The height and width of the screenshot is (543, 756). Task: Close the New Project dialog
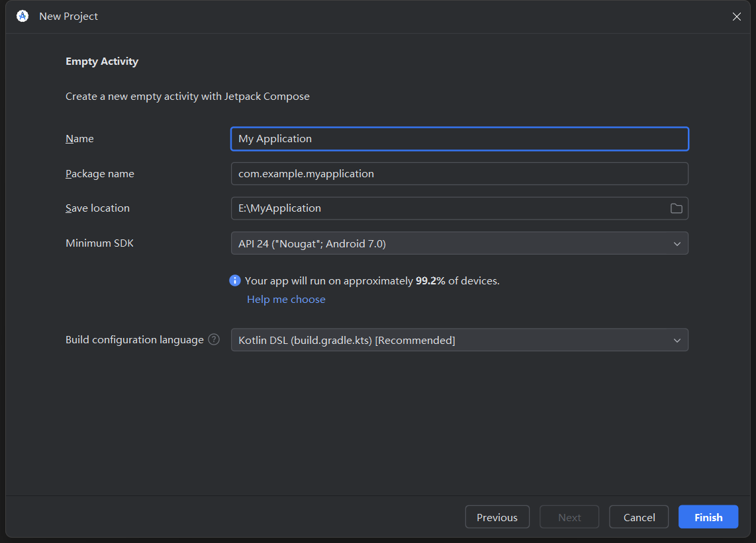click(x=736, y=17)
